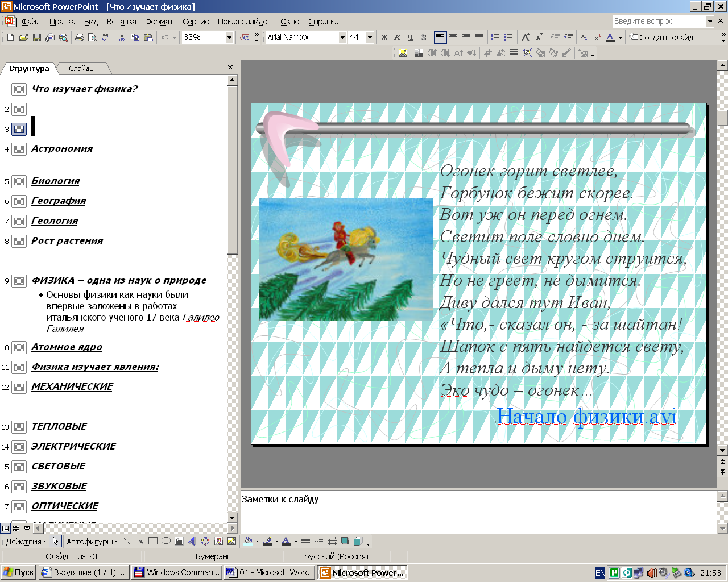Draw a line with the Line tool
Screen dimensions: 728x582
click(x=126, y=541)
